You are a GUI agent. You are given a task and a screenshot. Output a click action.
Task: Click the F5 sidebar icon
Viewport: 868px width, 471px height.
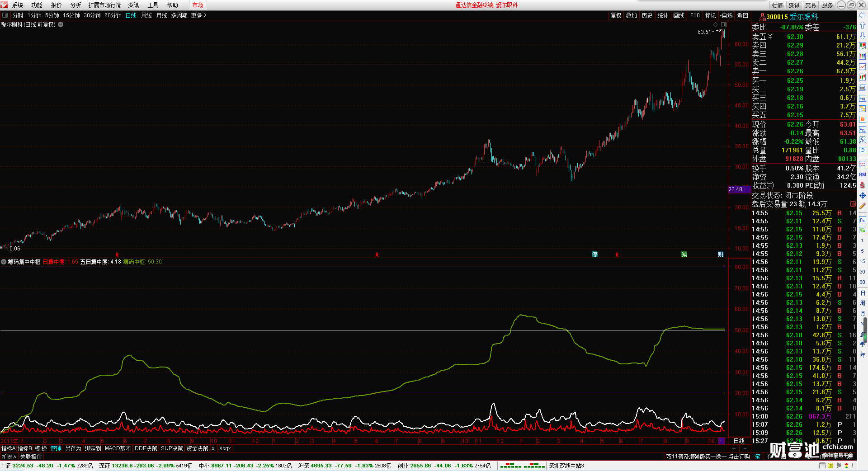point(863,220)
